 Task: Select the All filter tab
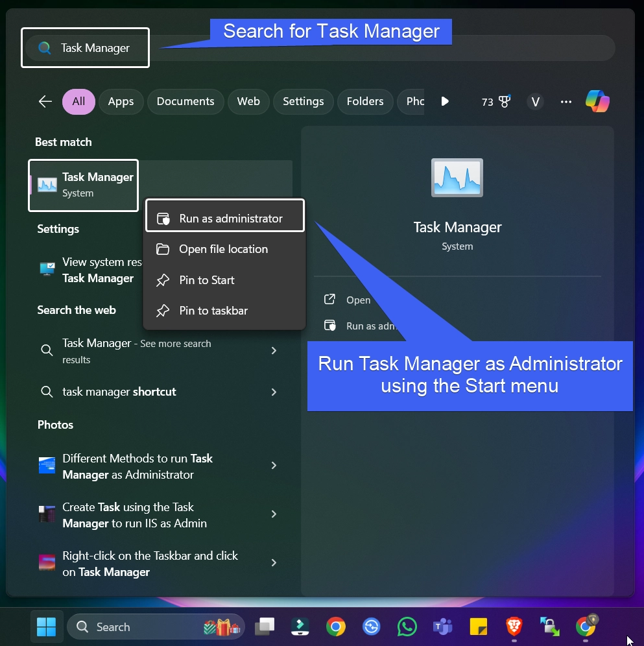78,101
